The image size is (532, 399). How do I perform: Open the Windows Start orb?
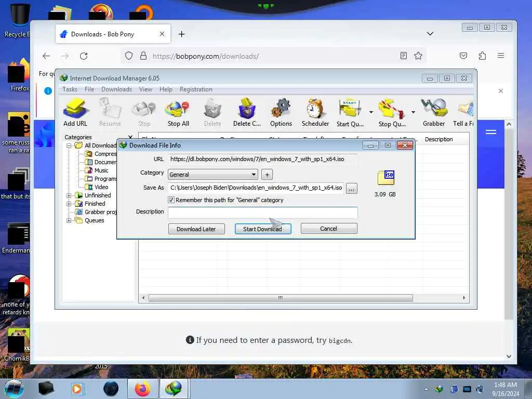point(14,389)
